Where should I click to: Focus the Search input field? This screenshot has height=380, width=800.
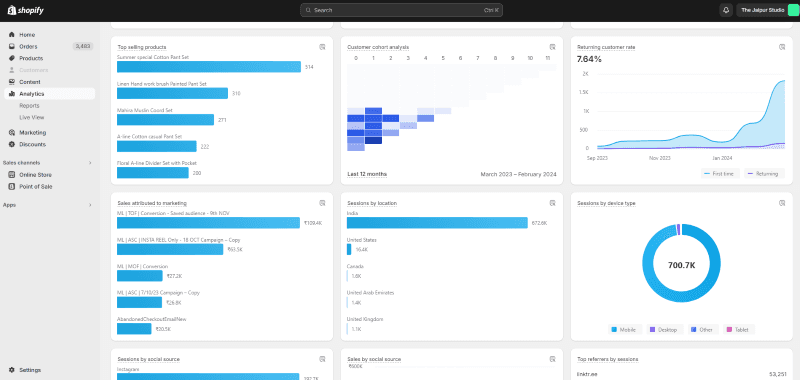tap(402, 10)
